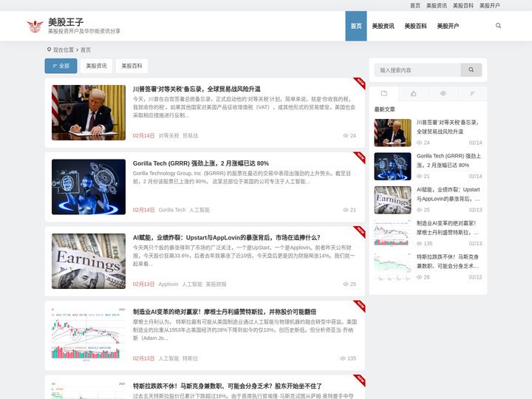Select the sidebar sort lines tab icon

[472, 93]
